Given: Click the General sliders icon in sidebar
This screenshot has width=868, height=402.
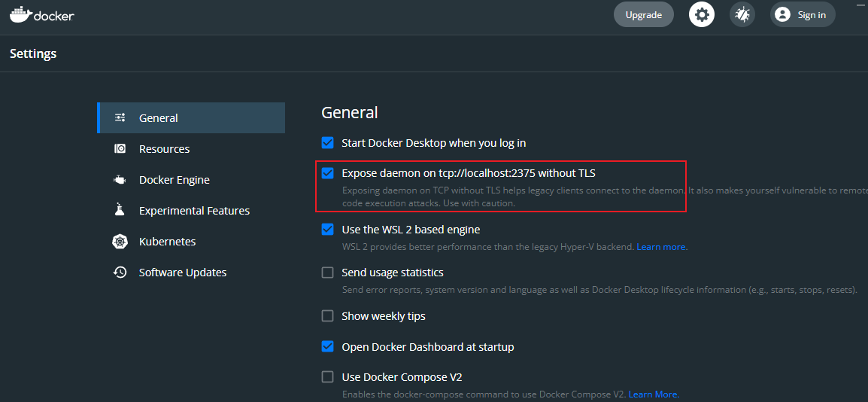Looking at the screenshot, I should point(120,118).
